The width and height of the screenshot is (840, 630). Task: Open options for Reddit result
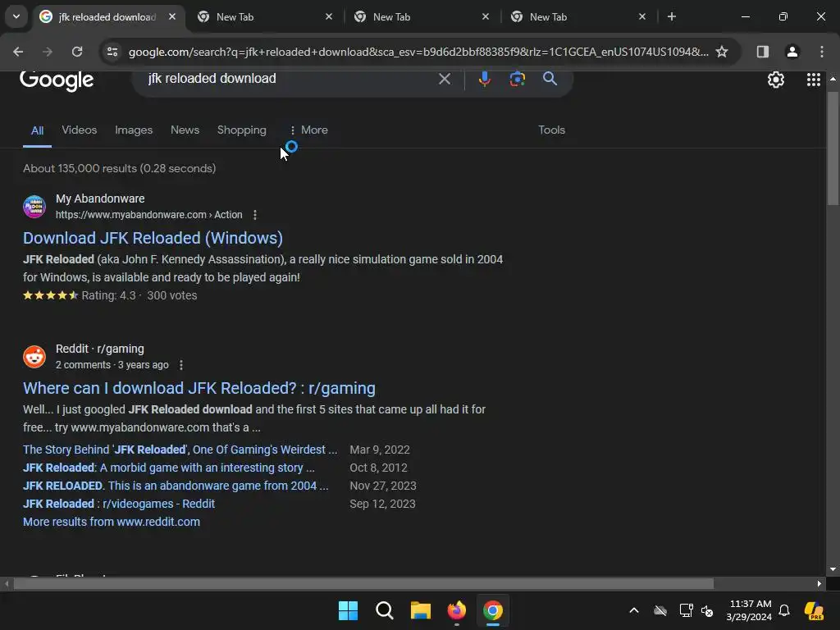click(181, 365)
